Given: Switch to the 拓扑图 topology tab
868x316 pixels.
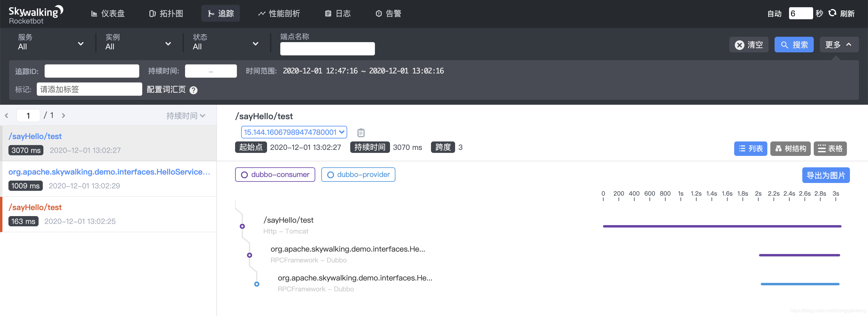Looking at the screenshot, I should [166, 14].
